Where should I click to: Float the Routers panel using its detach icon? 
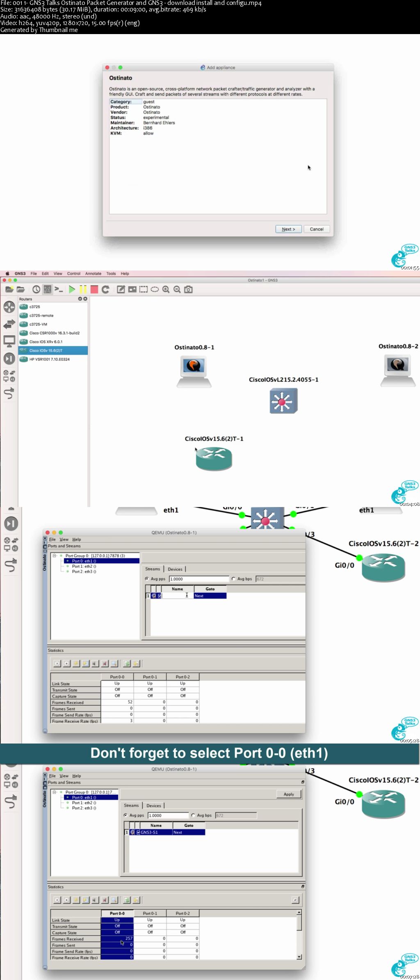pos(80,299)
